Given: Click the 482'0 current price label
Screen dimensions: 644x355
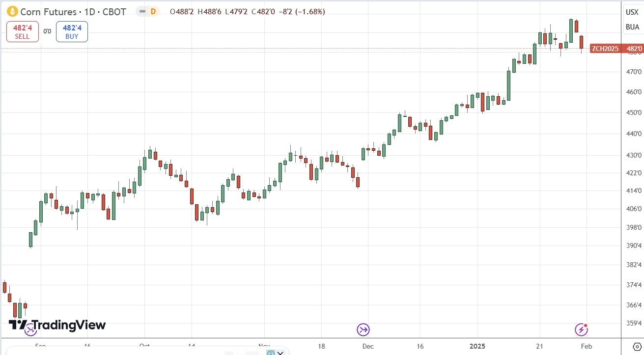Looking at the screenshot, I should point(633,49).
